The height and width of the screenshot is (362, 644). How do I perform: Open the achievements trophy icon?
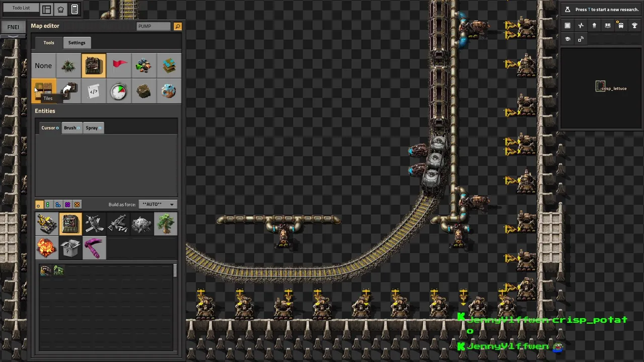634,26
